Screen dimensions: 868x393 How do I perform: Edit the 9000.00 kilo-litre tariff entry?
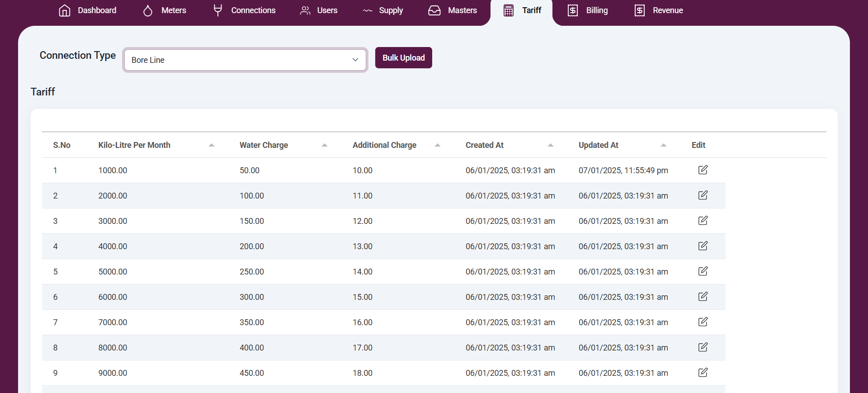point(703,373)
